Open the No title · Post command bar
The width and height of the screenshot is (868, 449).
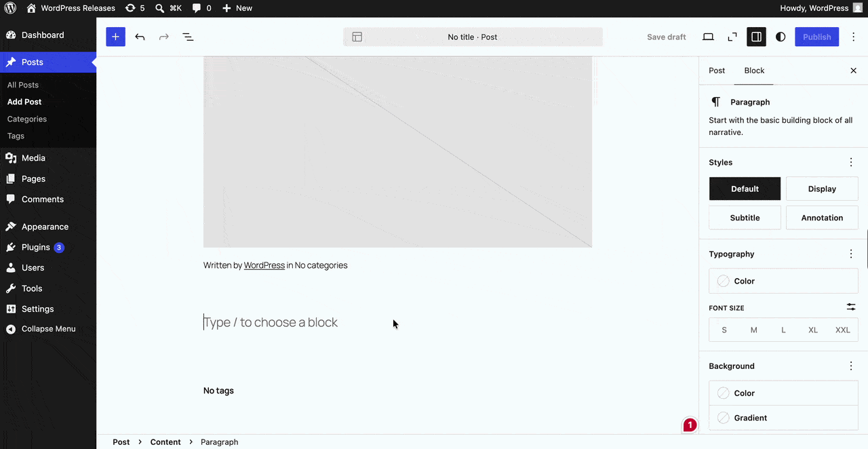473,37
